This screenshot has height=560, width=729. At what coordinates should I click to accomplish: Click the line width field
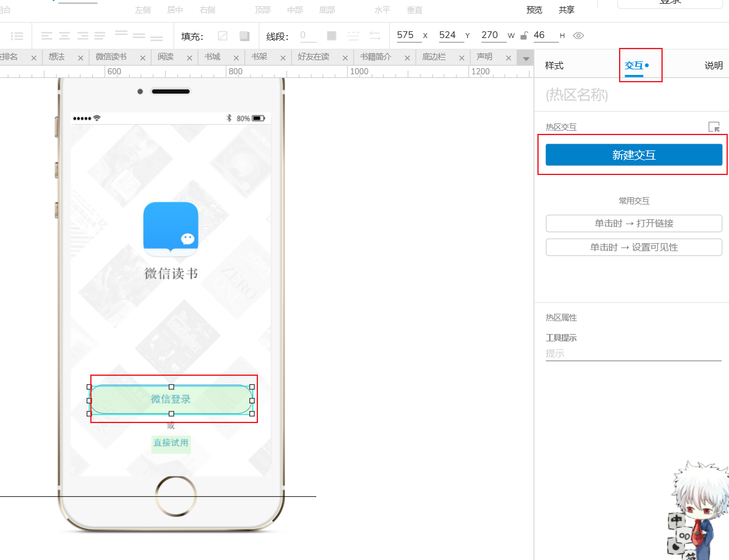pyautogui.click(x=308, y=36)
